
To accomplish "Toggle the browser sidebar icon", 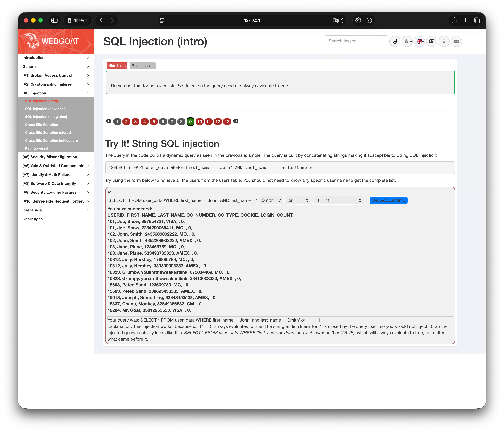I will point(55,20).
